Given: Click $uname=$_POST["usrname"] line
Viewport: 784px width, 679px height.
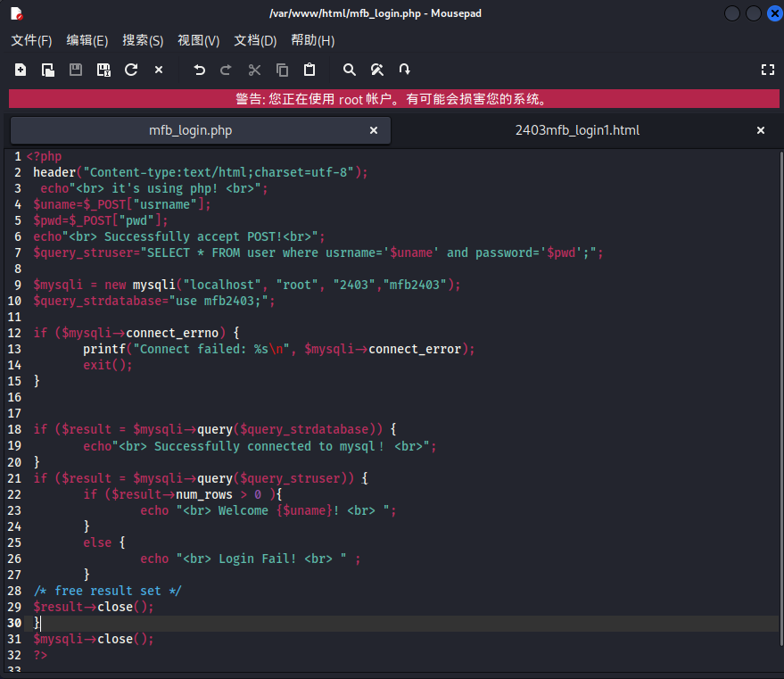Looking at the screenshot, I should (122, 204).
